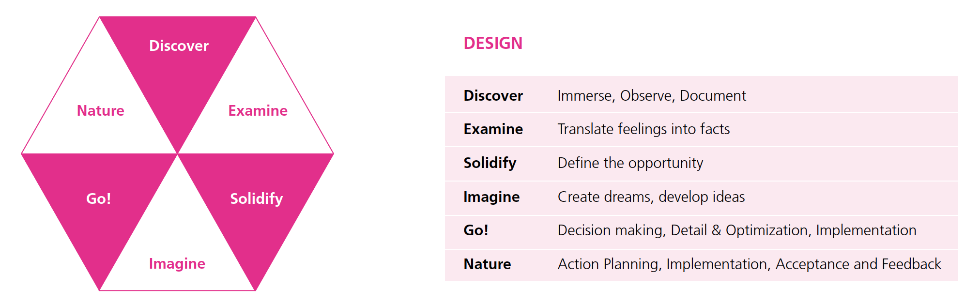This screenshot has height=304, width=980.
Task: Click the "Define the opportunity" text
Action: point(630,163)
